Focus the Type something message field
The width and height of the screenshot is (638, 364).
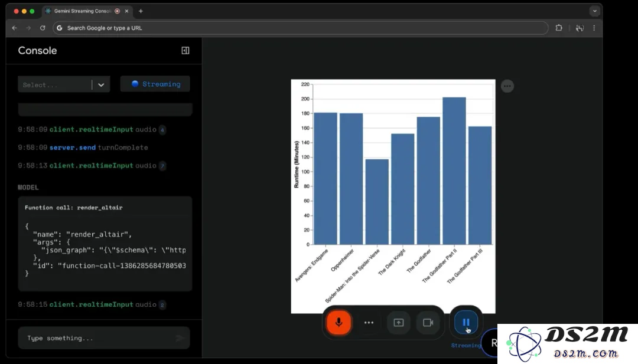pyautogui.click(x=104, y=338)
